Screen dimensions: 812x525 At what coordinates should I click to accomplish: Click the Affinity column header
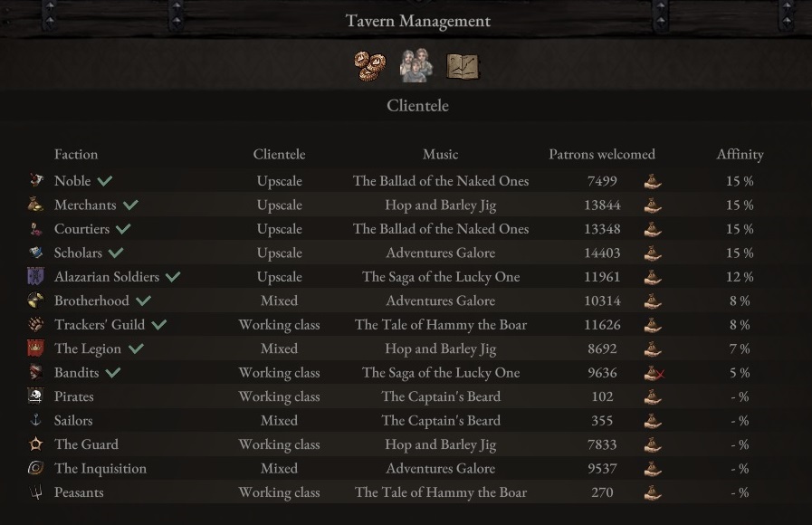point(740,154)
